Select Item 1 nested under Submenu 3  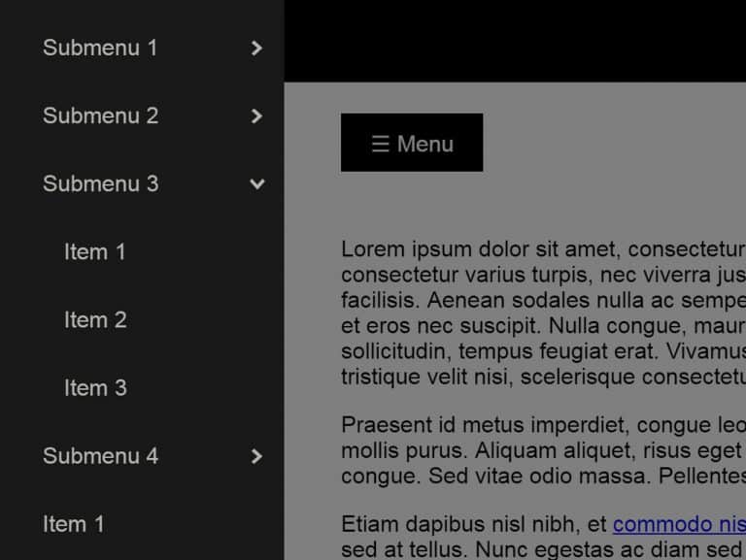pos(95,251)
